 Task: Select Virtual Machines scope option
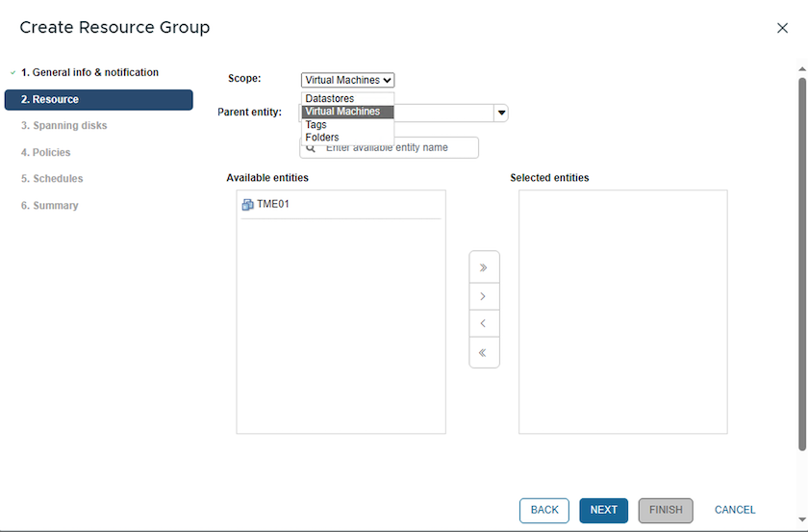click(342, 112)
